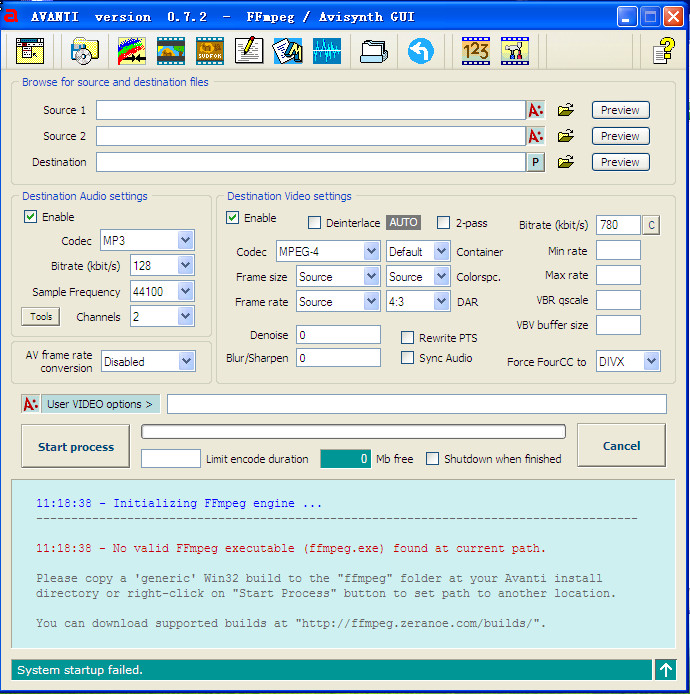This screenshot has height=694, width=690.
Task: Open the save/load disk toolbar icon
Action: pyautogui.click(x=85, y=51)
